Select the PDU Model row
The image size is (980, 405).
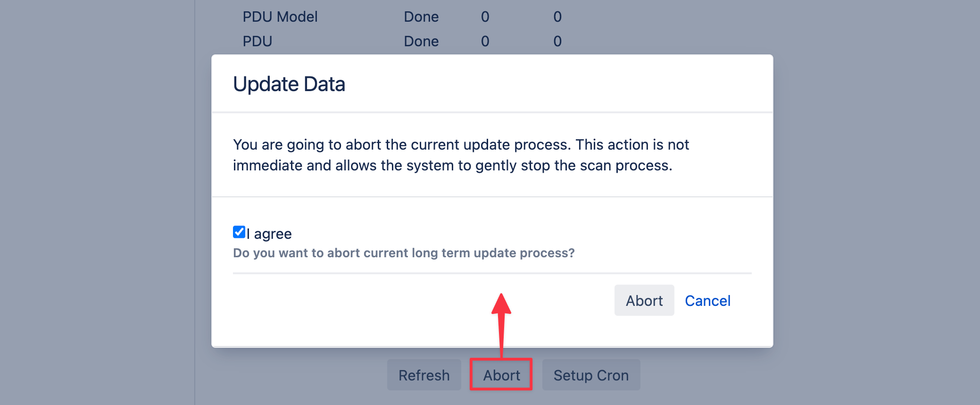(x=280, y=17)
